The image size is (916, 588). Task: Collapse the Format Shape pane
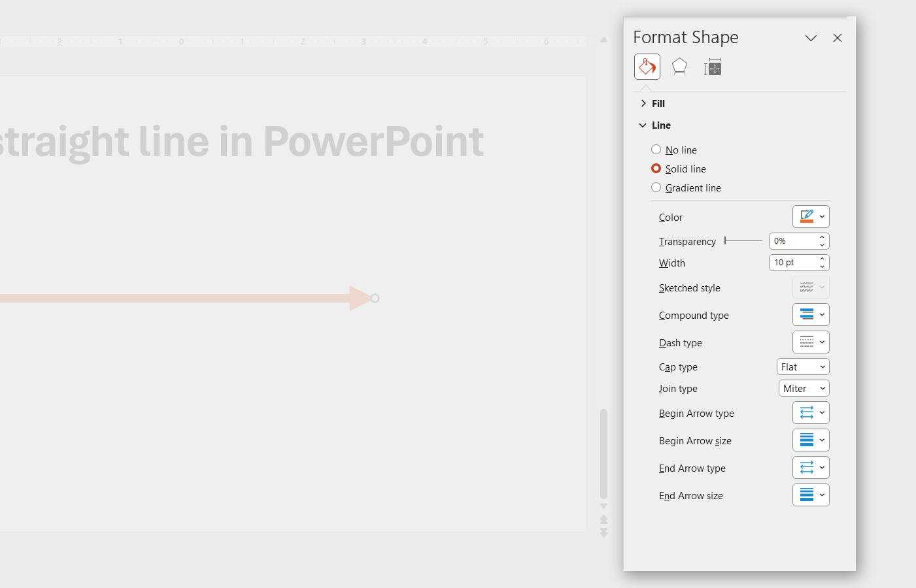(811, 38)
